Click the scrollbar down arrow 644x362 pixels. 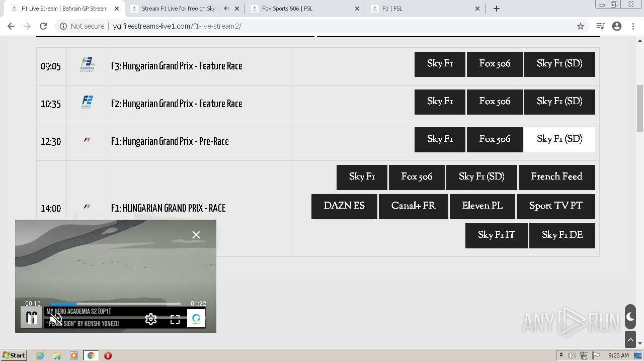coord(640,343)
